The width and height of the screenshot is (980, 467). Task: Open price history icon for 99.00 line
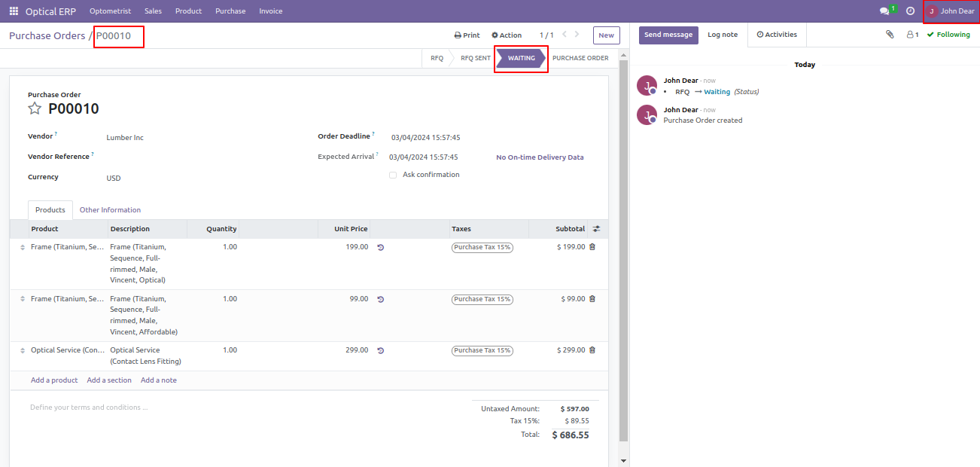click(x=381, y=299)
